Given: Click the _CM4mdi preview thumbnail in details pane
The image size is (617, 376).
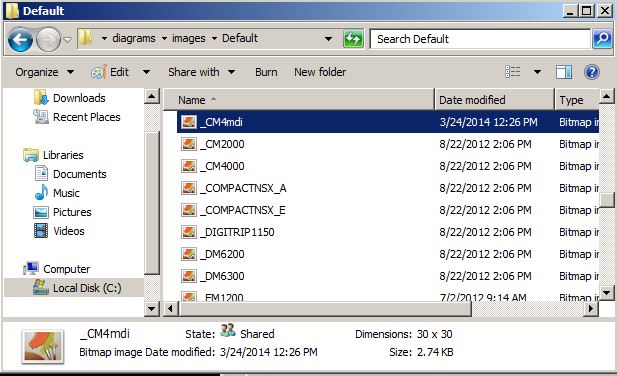Looking at the screenshot, I should [x=42, y=346].
